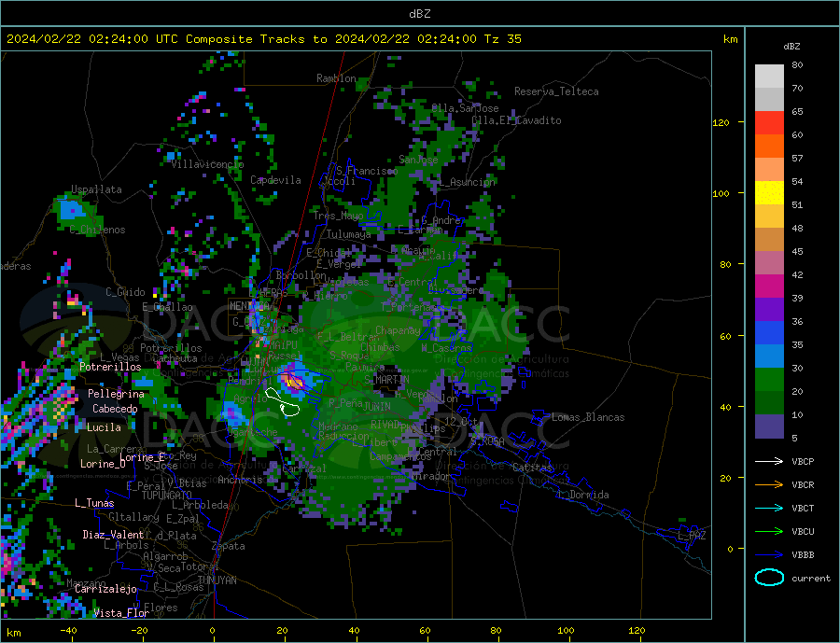Click the 'VBCR' legend label
The image size is (840, 643).
803,485
